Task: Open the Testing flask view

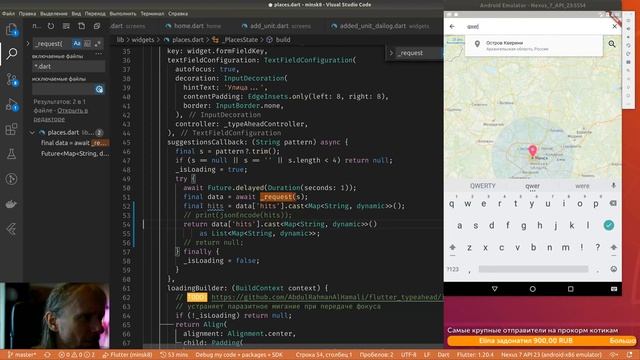Action: pos(11,154)
